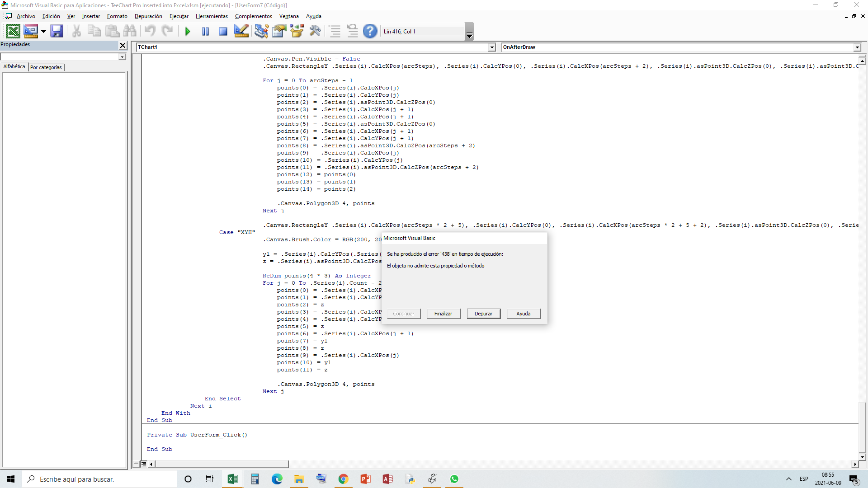Open Visual Basic Help question mark icon
Image resolution: width=868 pixels, height=488 pixels.
click(370, 31)
